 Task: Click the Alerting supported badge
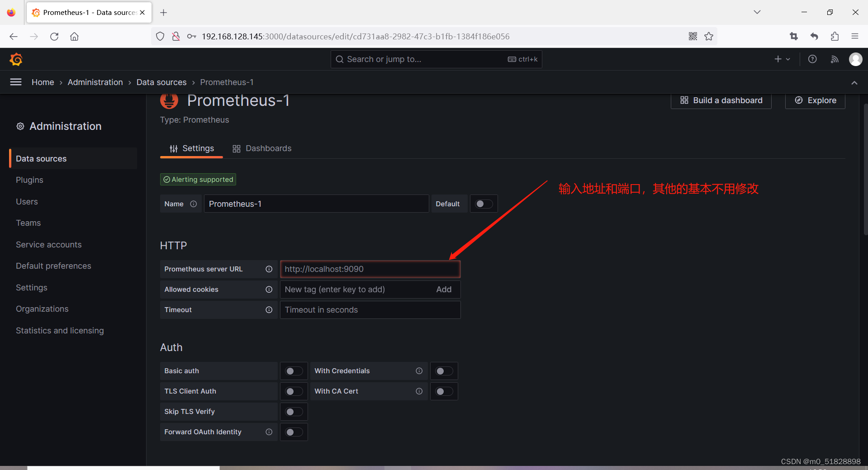[x=198, y=180]
